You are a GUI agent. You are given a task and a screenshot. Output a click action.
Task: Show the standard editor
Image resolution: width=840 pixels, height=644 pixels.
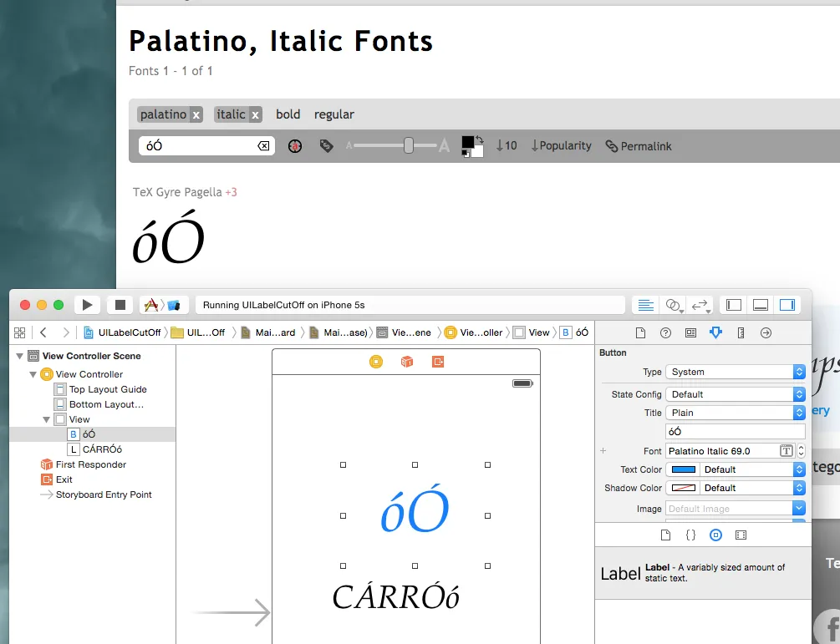click(645, 305)
